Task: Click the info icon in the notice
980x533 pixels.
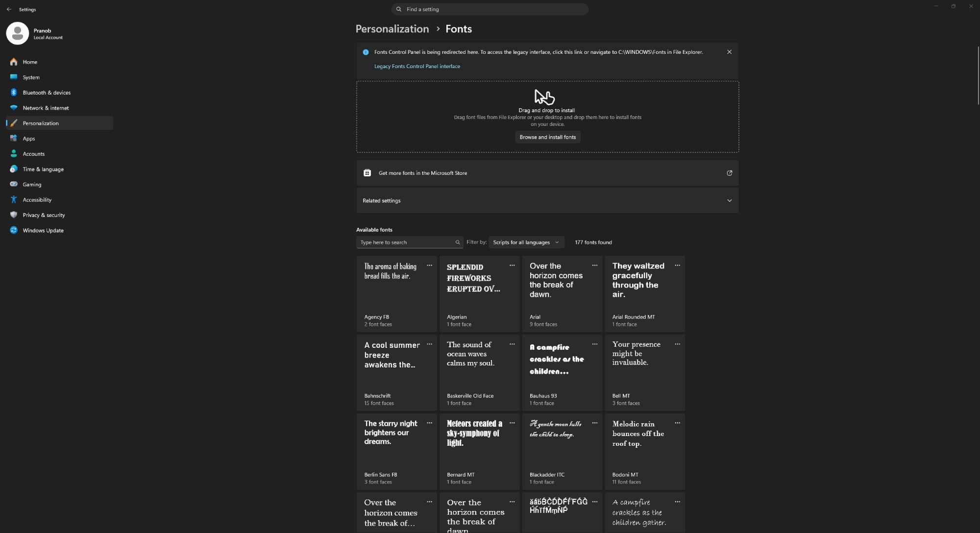Action: tap(366, 52)
